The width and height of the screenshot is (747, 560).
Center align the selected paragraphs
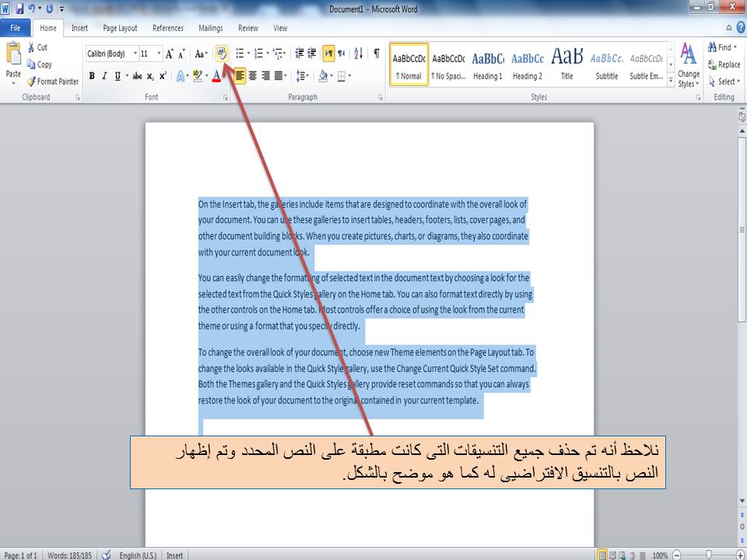(x=252, y=75)
